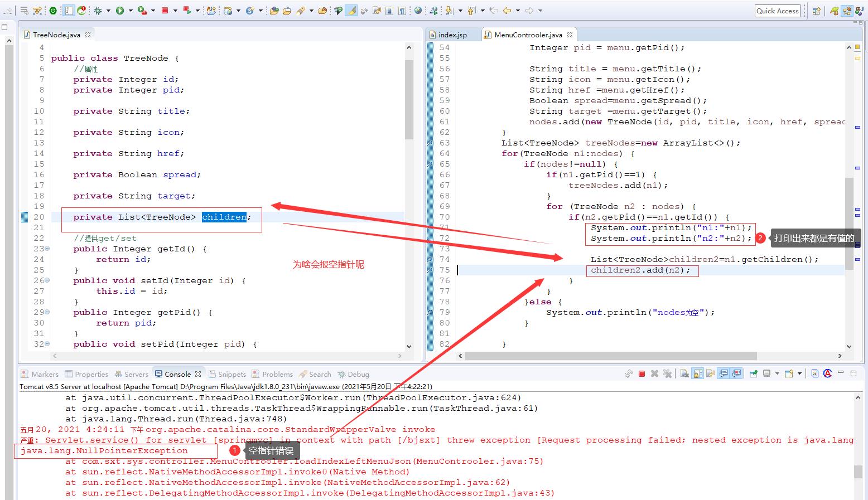The width and height of the screenshot is (868, 500).
Task: Click the Console vertical scrollbar thumb
Action: (858, 472)
